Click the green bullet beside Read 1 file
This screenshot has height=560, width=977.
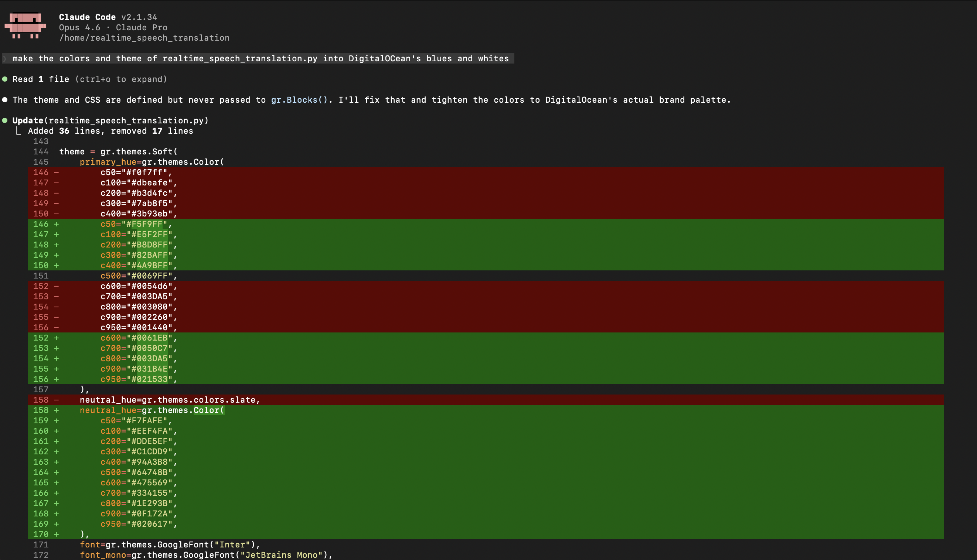pyautogui.click(x=5, y=79)
